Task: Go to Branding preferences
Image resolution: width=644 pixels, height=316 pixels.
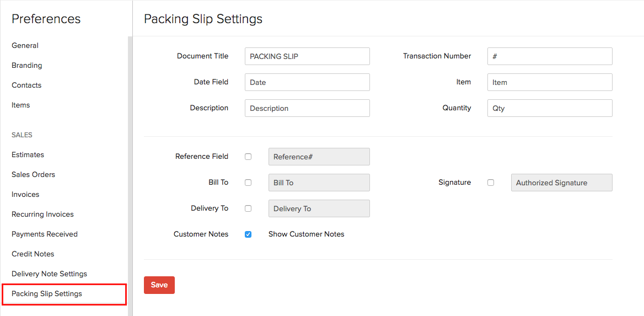Action: pos(26,65)
